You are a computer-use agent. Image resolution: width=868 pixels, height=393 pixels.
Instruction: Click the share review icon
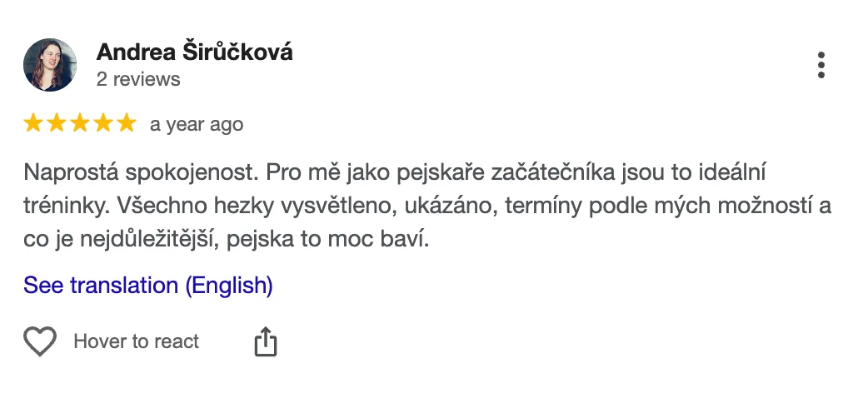click(265, 341)
